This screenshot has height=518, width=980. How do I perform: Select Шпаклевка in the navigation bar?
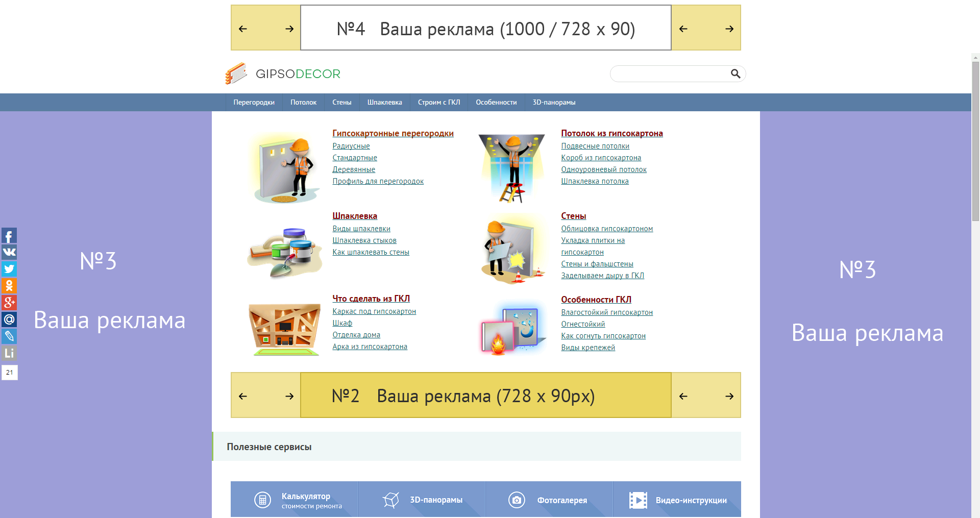tap(384, 103)
